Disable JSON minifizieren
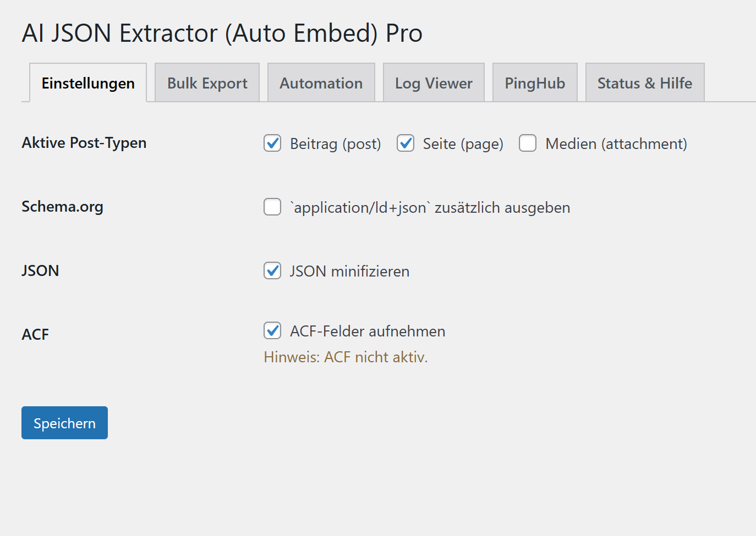The image size is (756, 536). (272, 270)
